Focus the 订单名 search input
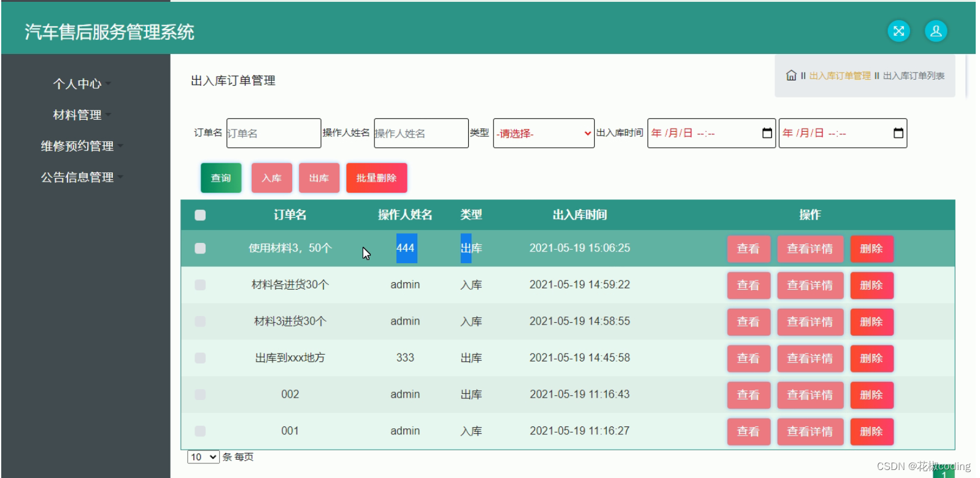 [x=274, y=133]
